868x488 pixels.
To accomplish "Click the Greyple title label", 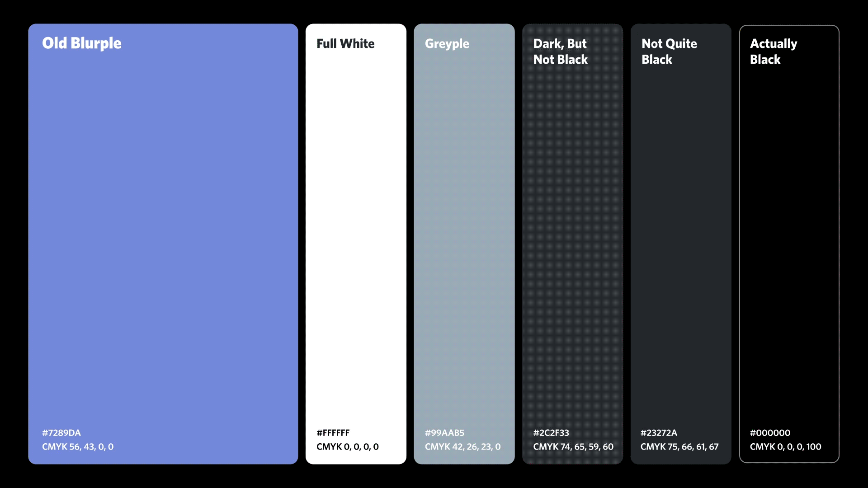I will point(447,43).
